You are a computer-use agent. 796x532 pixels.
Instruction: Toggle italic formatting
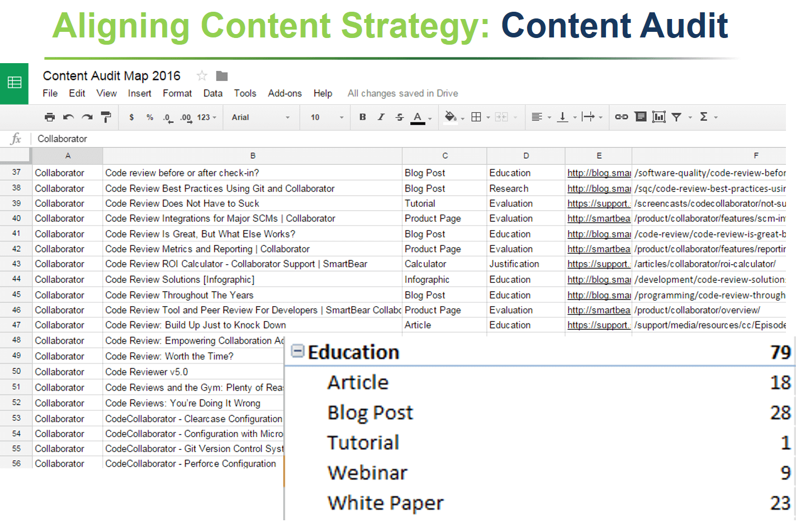(381, 117)
